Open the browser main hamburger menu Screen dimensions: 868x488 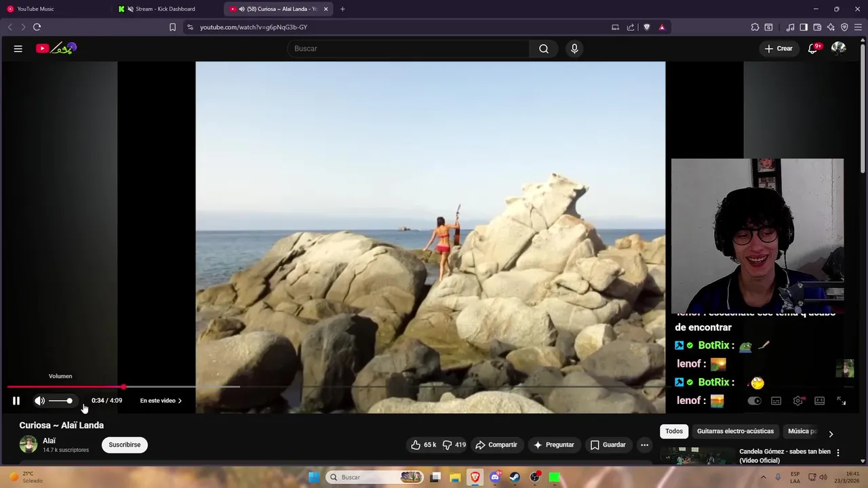859,27
